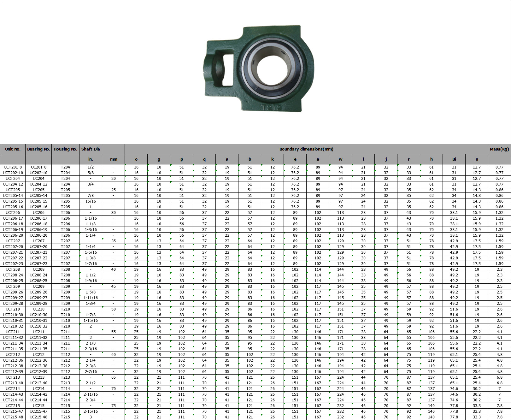Select the 2-15/16 shaft diameter cell

tap(91, 411)
